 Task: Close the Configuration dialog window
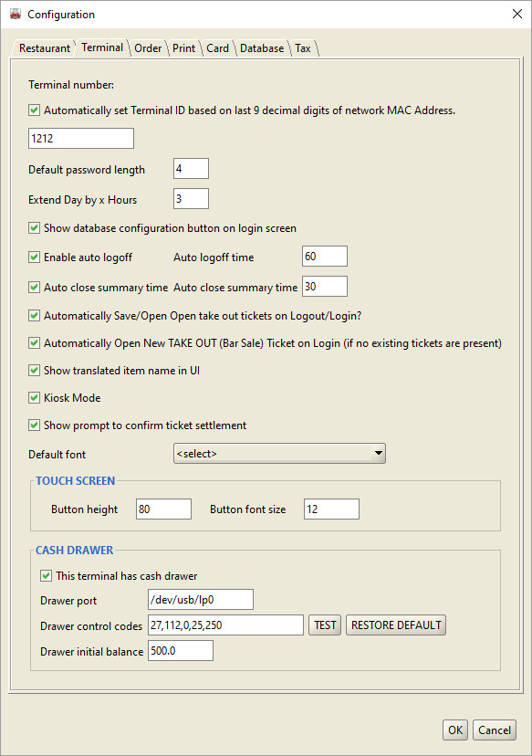click(x=517, y=14)
